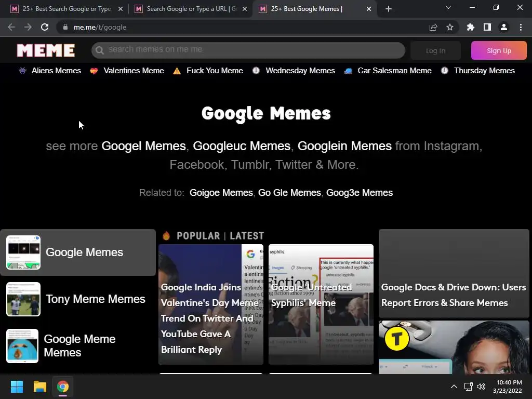The width and height of the screenshot is (532, 399).
Task: Click the alien icon beside Aliens Memes
Action: pos(22,71)
